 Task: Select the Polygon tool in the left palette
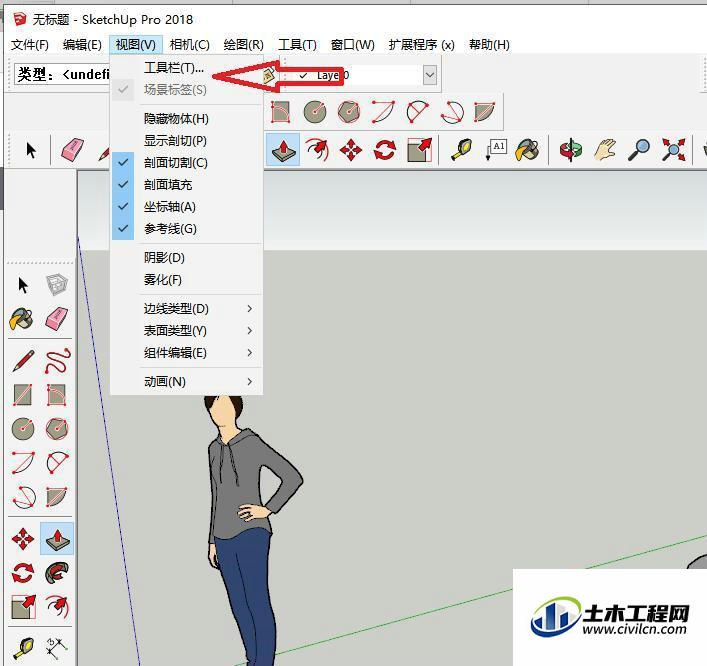[57, 428]
